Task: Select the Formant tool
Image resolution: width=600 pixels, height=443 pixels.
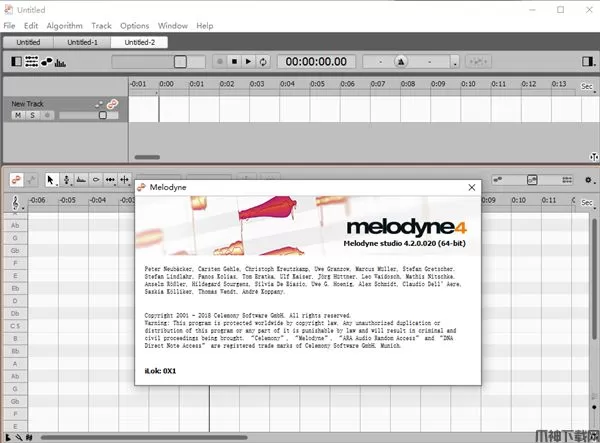Action: pos(96,179)
